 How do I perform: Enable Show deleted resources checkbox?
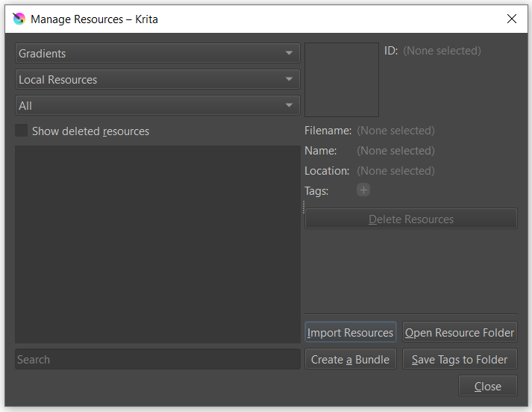(22, 131)
